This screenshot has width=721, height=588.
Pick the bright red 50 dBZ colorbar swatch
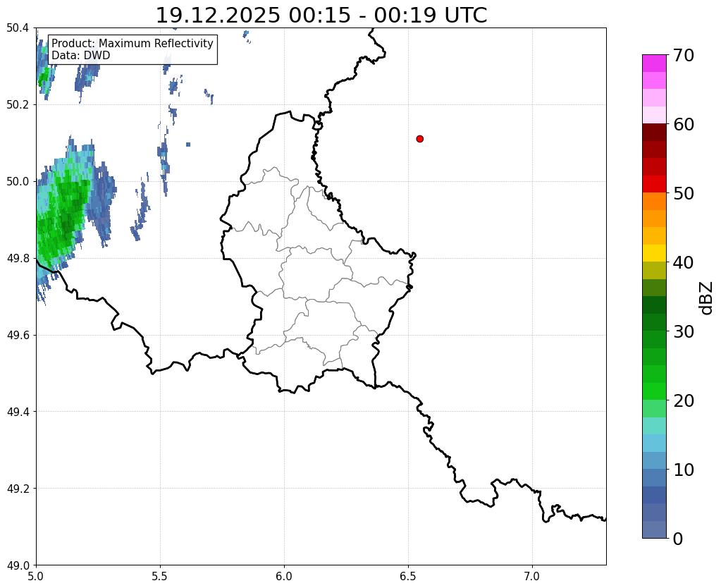(x=654, y=184)
